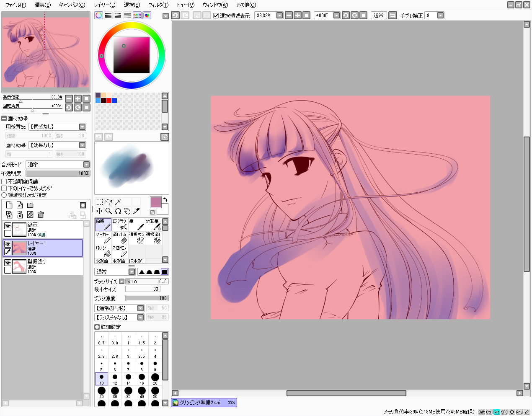The height and width of the screenshot is (416, 532).
Task: Expand the 詳細設定 section
Action: tap(97, 327)
